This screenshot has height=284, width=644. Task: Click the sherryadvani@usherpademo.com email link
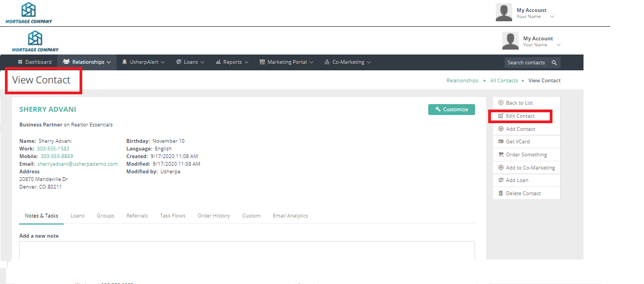click(x=77, y=164)
